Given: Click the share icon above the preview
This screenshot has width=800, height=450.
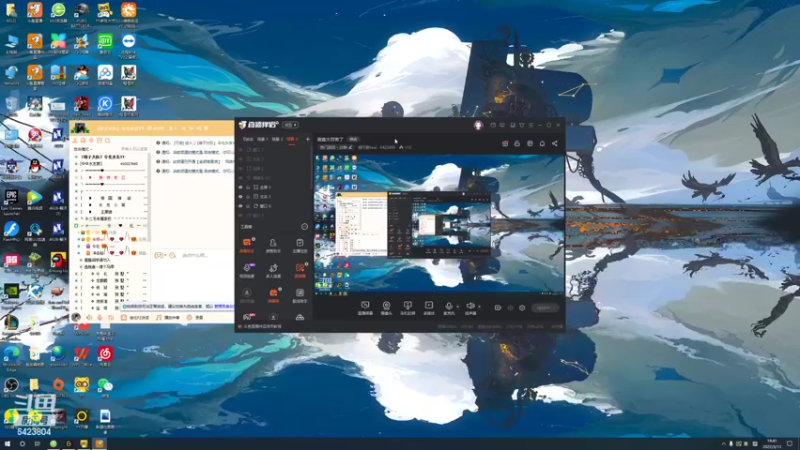Looking at the screenshot, I should (x=555, y=143).
